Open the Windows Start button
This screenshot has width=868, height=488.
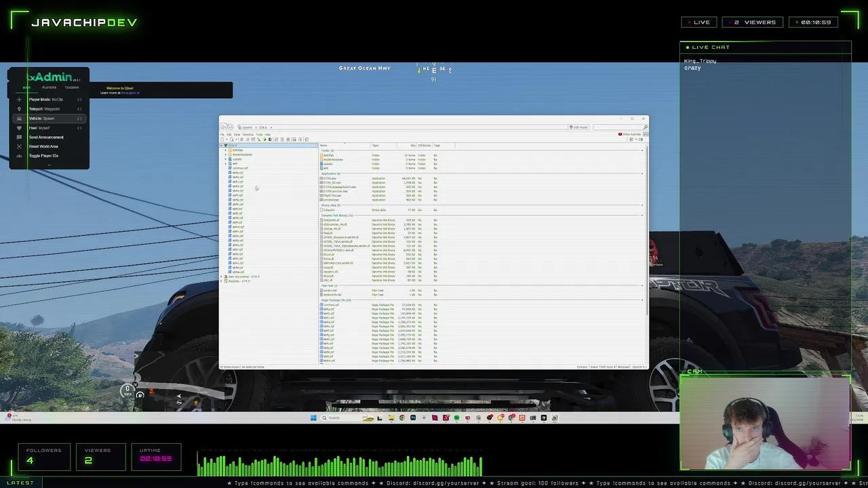click(313, 418)
